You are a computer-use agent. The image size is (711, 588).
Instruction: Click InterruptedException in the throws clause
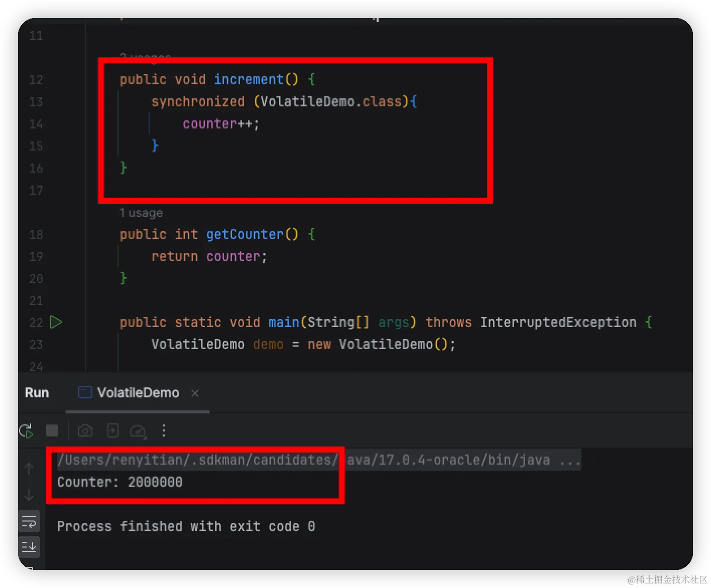(x=558, y=323)
